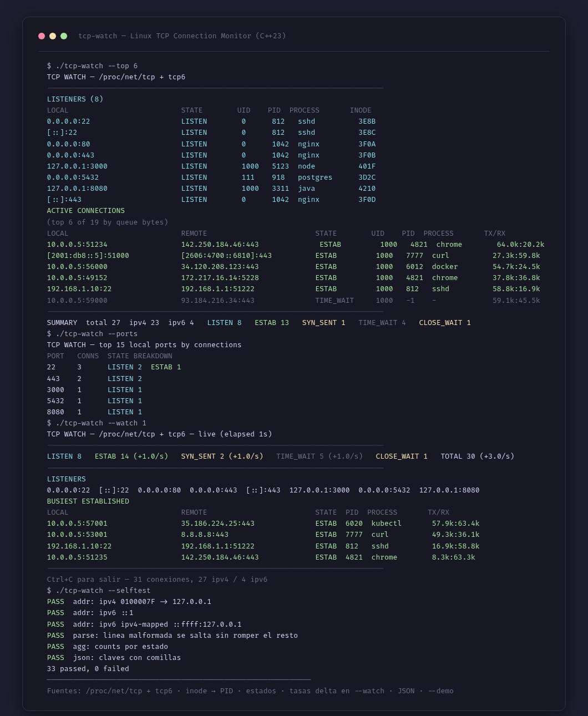Click selftest line 'json: claves con comillas'

tap(127, 658)
